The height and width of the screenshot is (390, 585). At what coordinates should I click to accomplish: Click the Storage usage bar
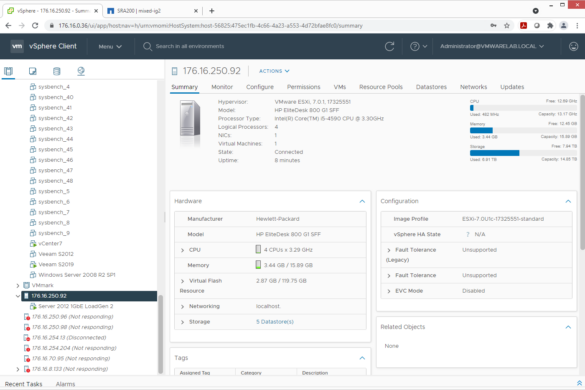523,153
